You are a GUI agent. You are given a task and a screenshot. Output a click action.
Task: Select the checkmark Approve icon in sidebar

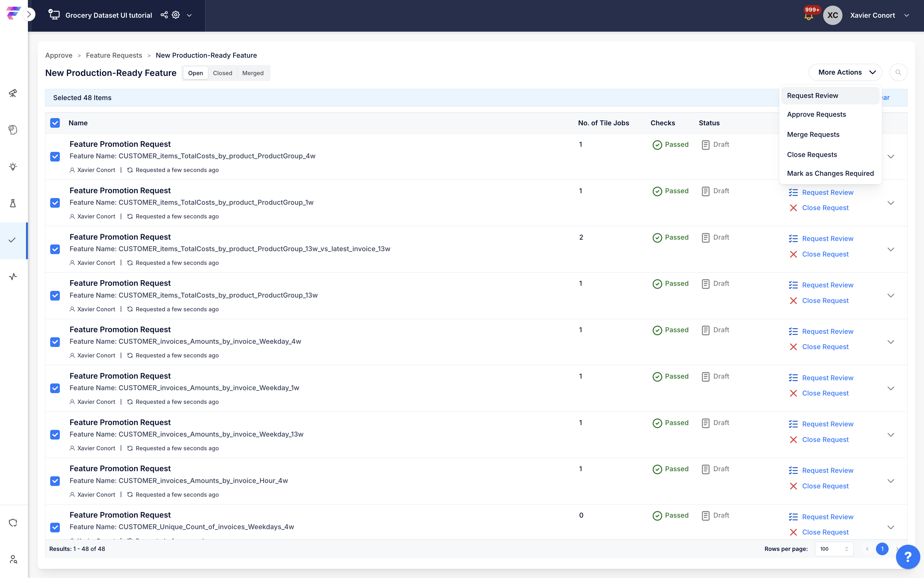click(x=12, y=240)
